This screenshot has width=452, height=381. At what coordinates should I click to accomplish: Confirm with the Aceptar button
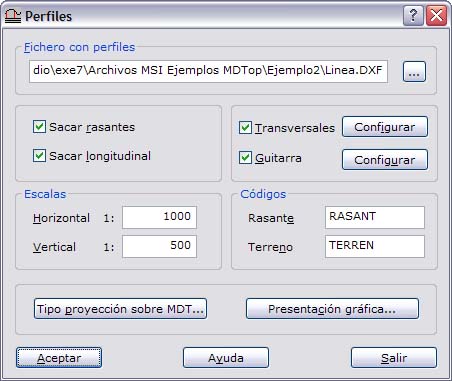(x=59, y=358)
